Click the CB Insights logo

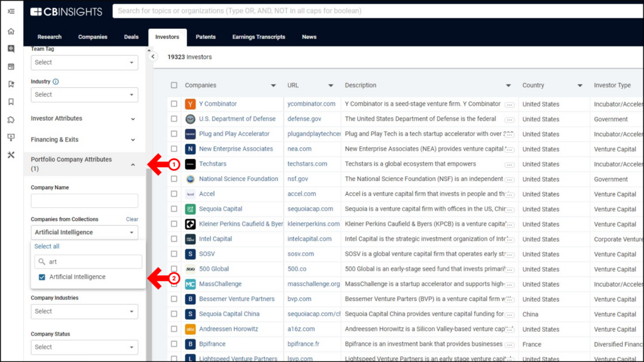click(x=66, y=12)
